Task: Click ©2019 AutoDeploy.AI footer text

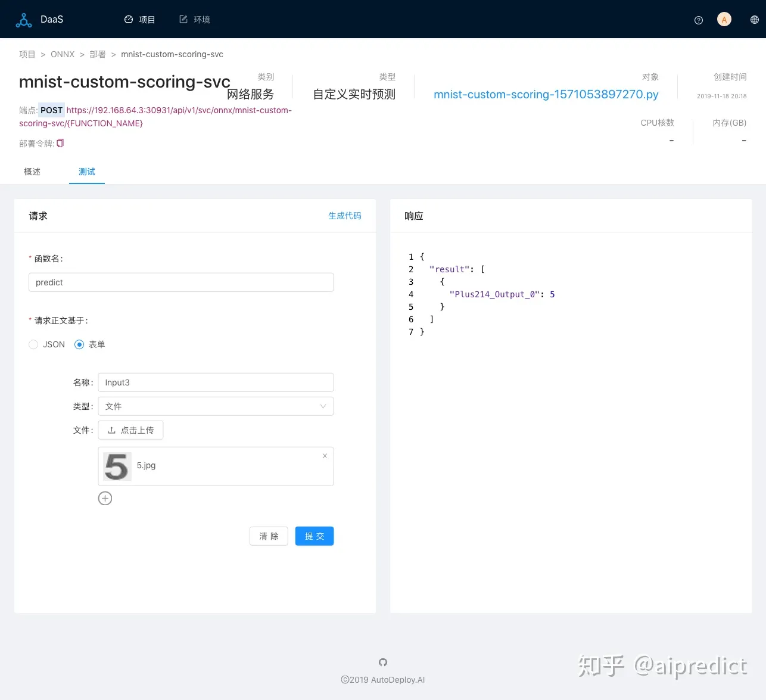Action: click(x=383, y=680)
